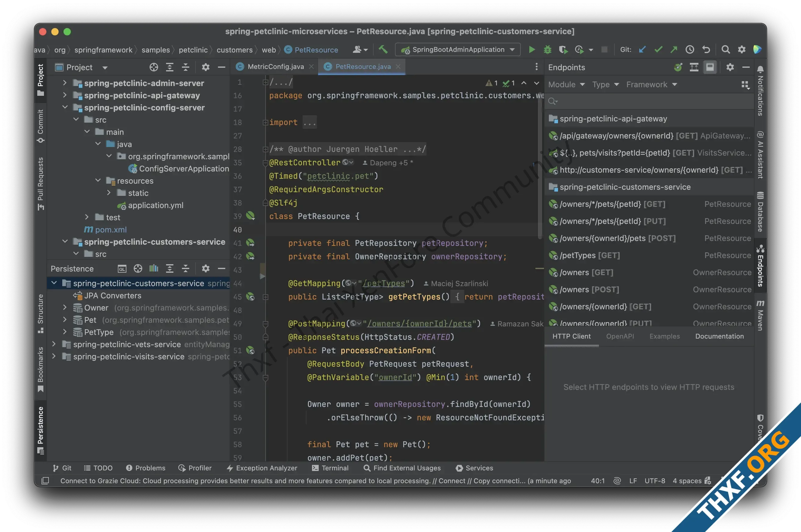Collapse spring-petclinic-config-server tree node
Image resolution: width=801 pixels, height=532 pixels.
pyautogui.click(x=65, y=107)
